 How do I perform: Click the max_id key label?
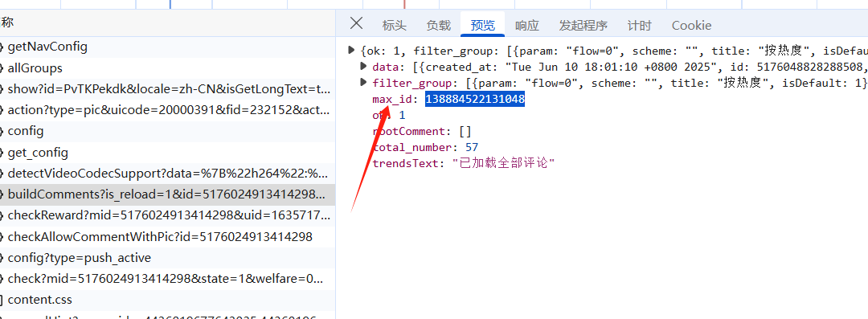pyautogui.click(x=393, y=100)
